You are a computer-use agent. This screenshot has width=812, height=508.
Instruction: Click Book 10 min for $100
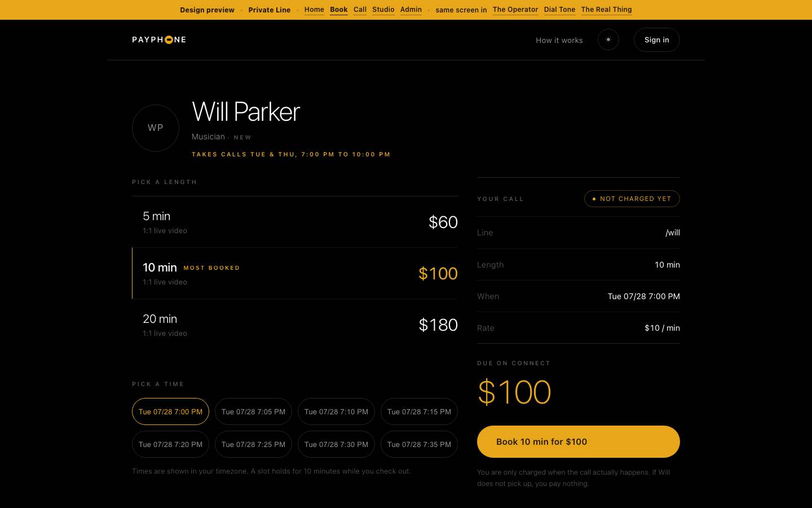point(579,441)
